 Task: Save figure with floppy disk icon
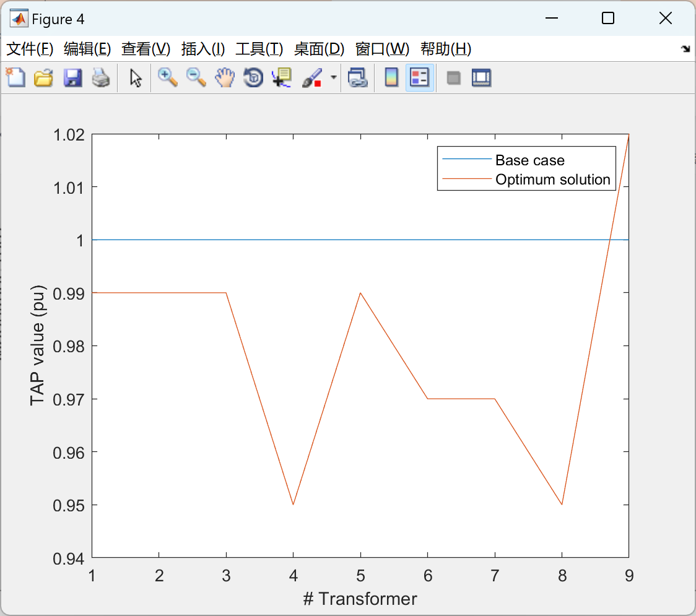(72, 77)
